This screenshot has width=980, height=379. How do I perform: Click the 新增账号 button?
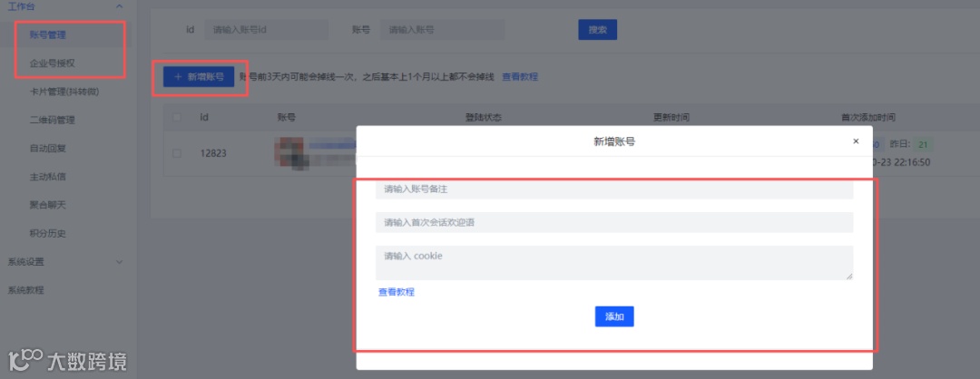199,77
